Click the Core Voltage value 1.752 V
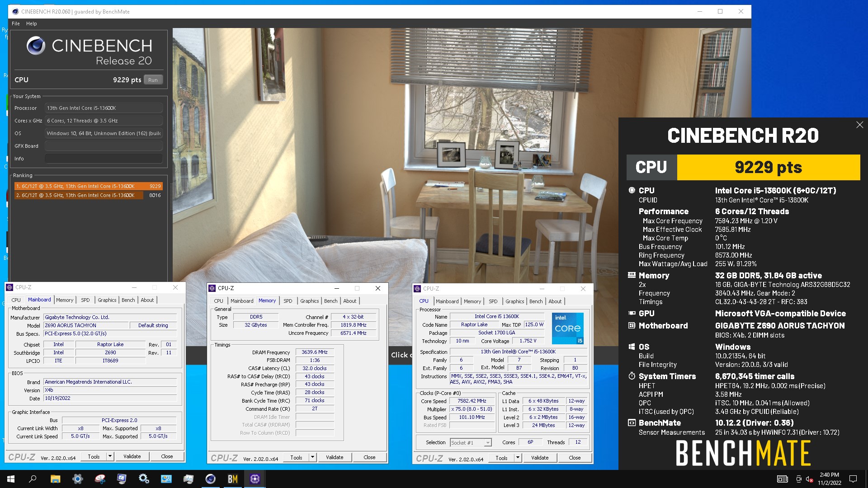Viewport: 868px width, 488px height. 528,341
